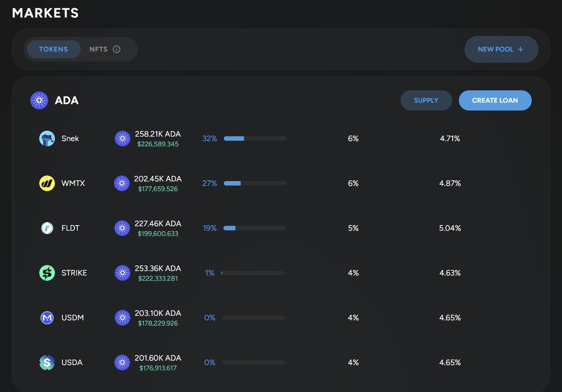Viewport: 562px width, 392px height.
Task: Click the ADA coin icon in WMTX row
Action: 122,183
